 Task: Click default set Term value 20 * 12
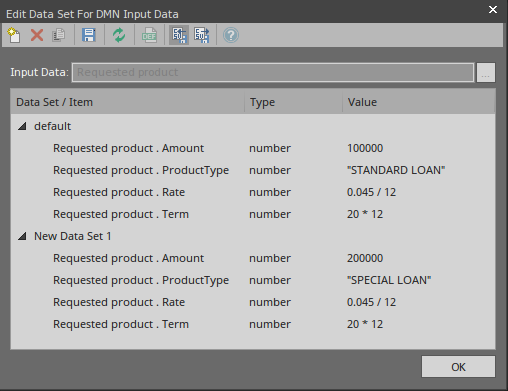click(365, 214)
